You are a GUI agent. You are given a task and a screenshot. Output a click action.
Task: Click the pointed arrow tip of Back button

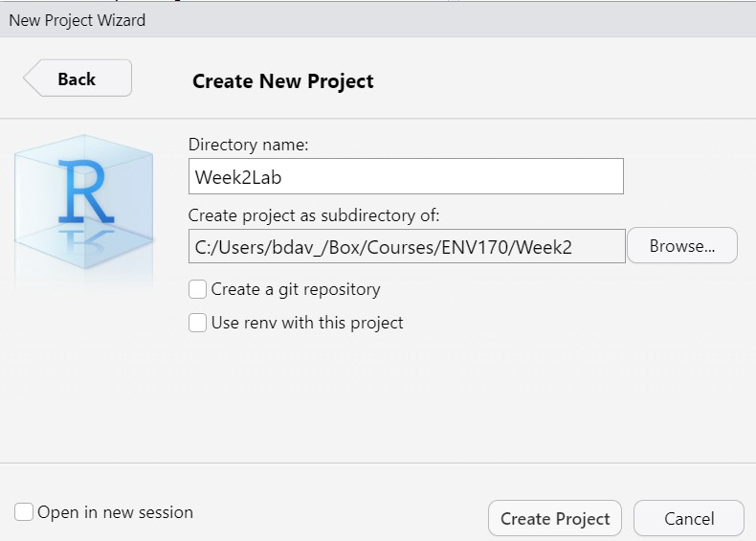[30, 79]
